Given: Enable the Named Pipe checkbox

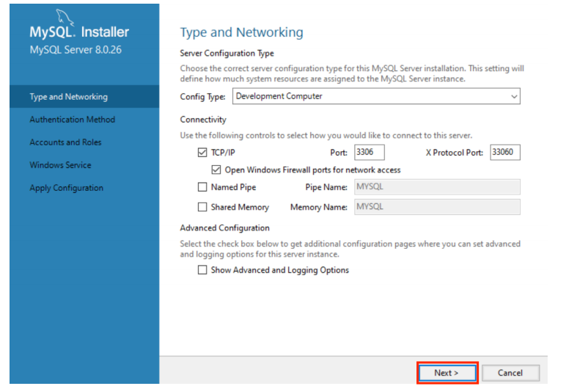Looking at the screenshot, I should pyautogui.click(x=202, y=187).
